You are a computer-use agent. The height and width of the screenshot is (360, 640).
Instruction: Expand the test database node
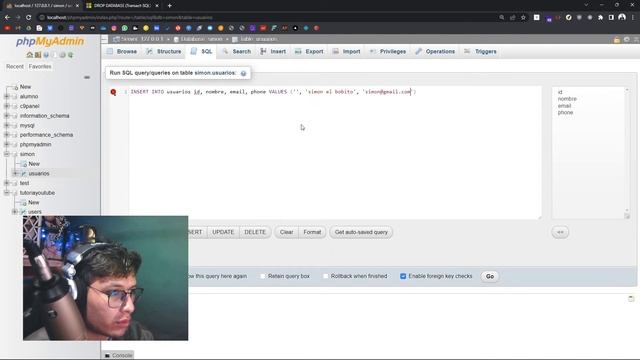pos(7,183)
